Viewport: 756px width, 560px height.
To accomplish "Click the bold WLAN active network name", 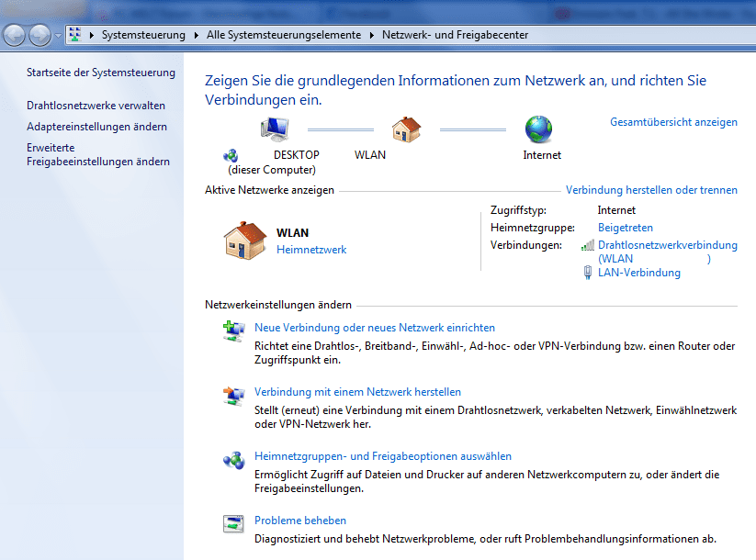I will (293, 233).
